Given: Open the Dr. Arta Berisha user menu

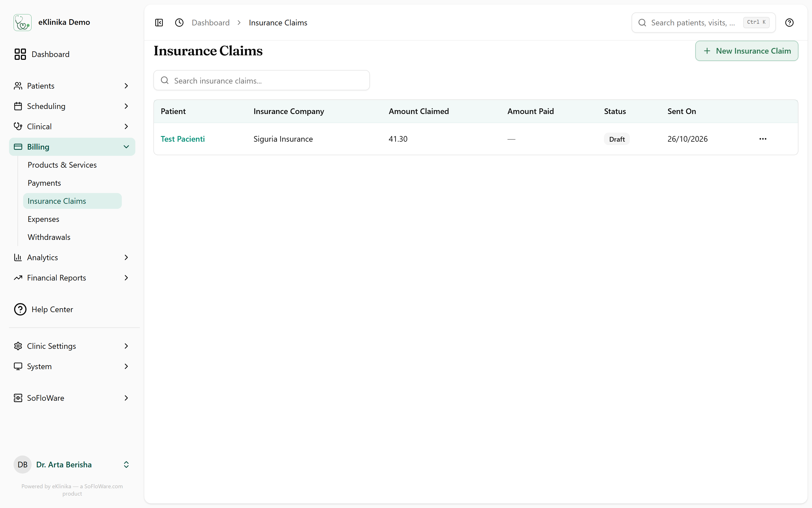Looking at the screenshot, I should pos(72,464).
